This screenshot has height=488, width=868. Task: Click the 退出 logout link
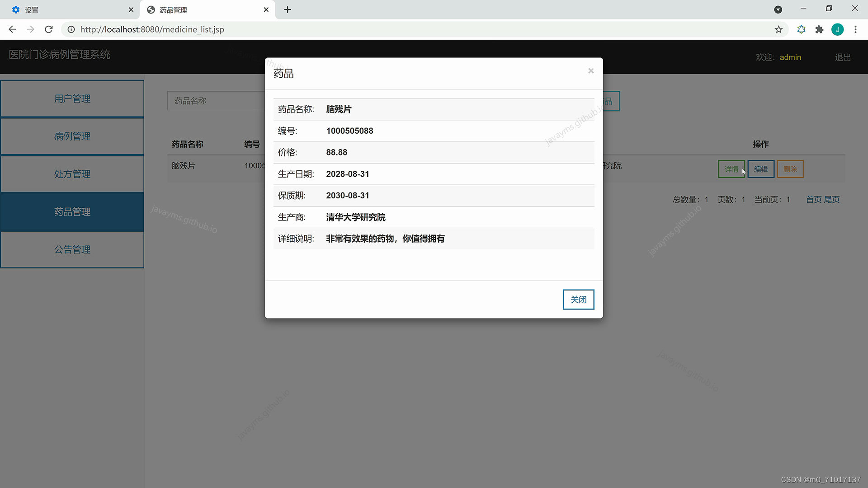843,57
